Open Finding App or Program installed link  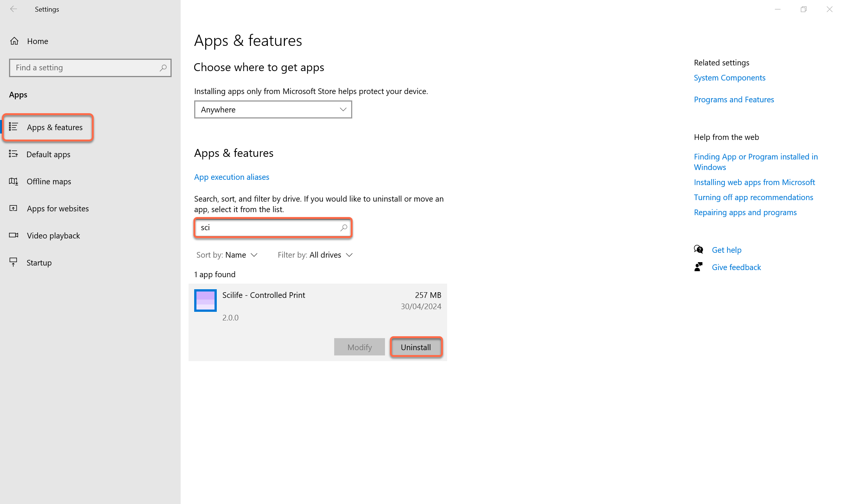click(x=756, y=162)
